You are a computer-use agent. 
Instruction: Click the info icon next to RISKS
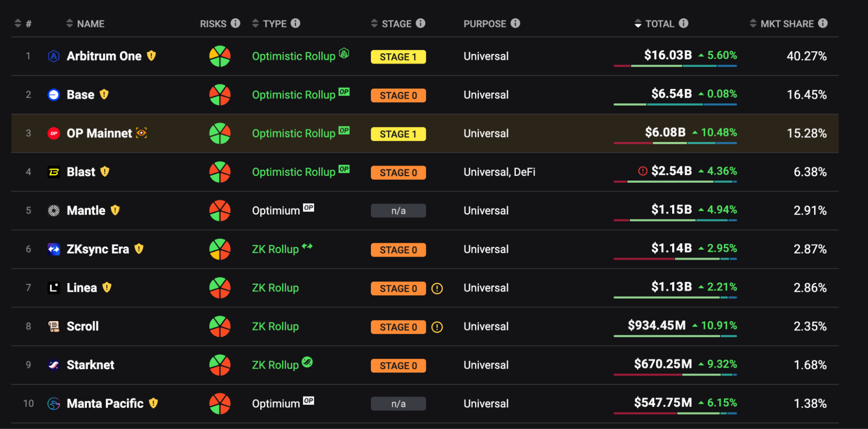tap(235, 23)
